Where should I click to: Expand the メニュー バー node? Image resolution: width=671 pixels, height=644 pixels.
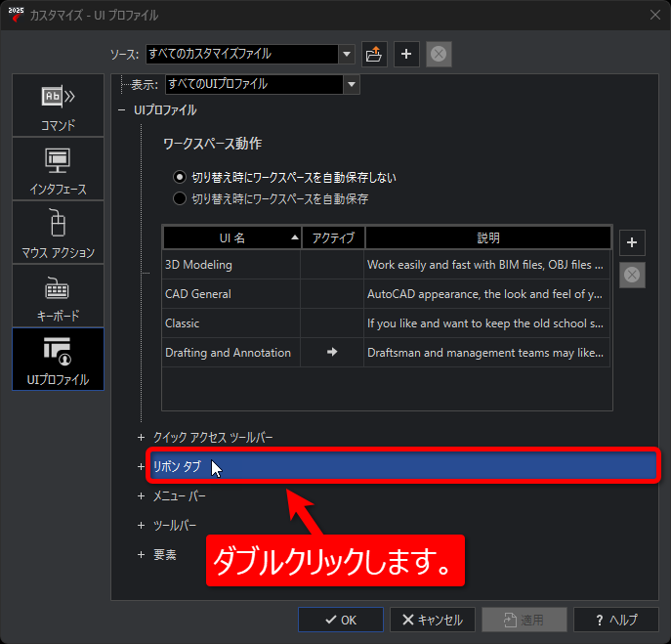click(141, 495)
